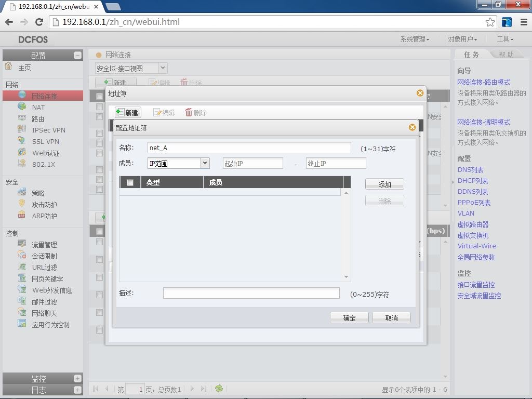
Task: Tick the select-all checkbox in 类型 header
Action: (x=130, y=182)
